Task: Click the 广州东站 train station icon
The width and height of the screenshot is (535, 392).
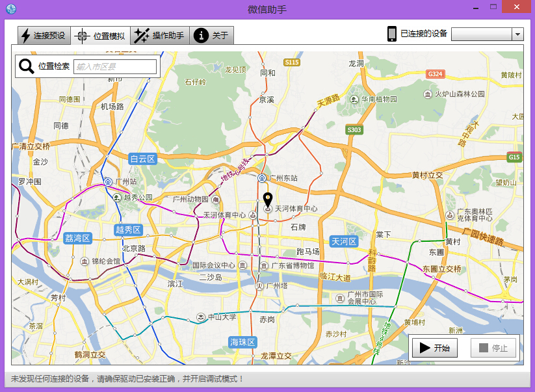Action: point(262,177)
